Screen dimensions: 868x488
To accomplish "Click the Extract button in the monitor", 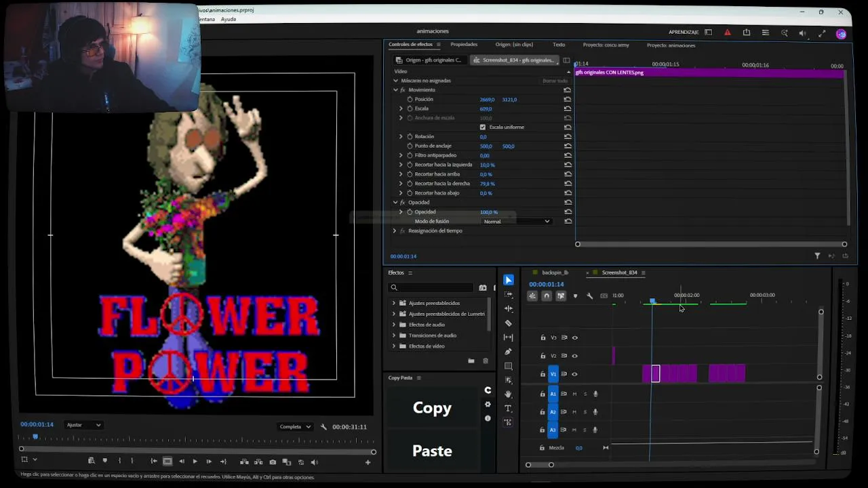I will pyautogui.click(x=258, y=462).
